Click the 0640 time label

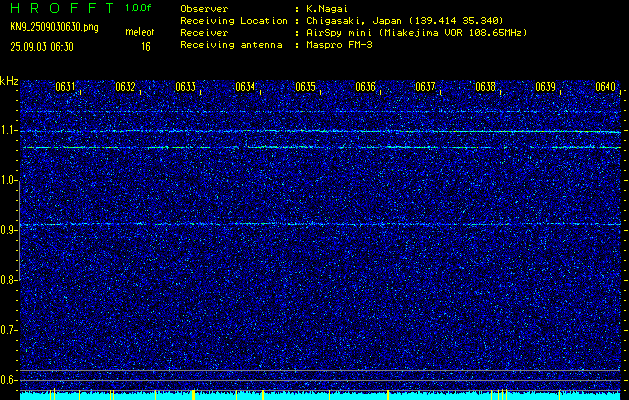click(x=605, y=87)
